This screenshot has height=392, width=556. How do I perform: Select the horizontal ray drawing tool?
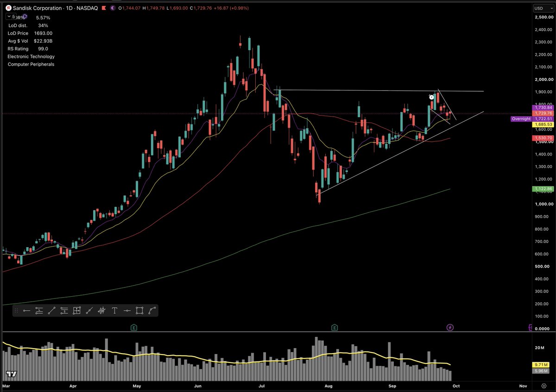[27, 311]
